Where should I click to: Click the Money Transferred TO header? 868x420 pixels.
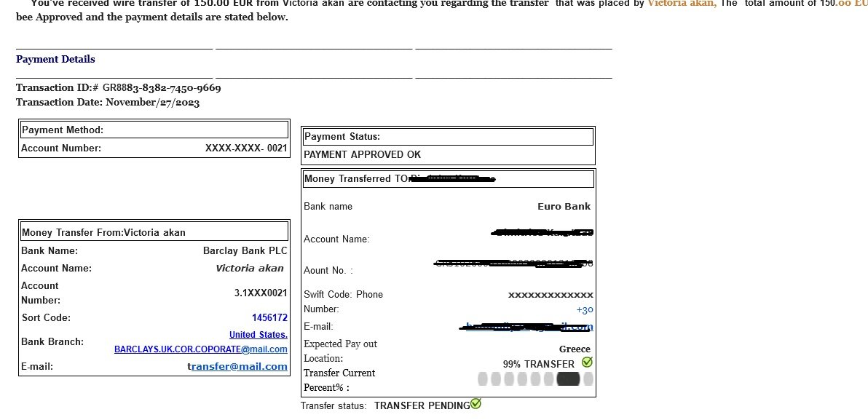pos(449,179)
